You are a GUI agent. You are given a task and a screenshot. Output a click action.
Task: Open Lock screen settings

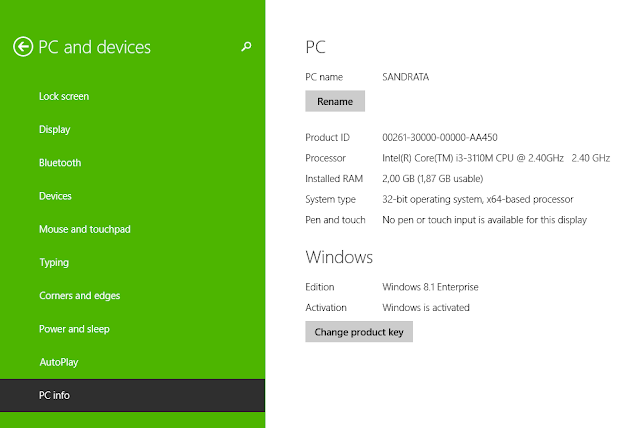64,96
